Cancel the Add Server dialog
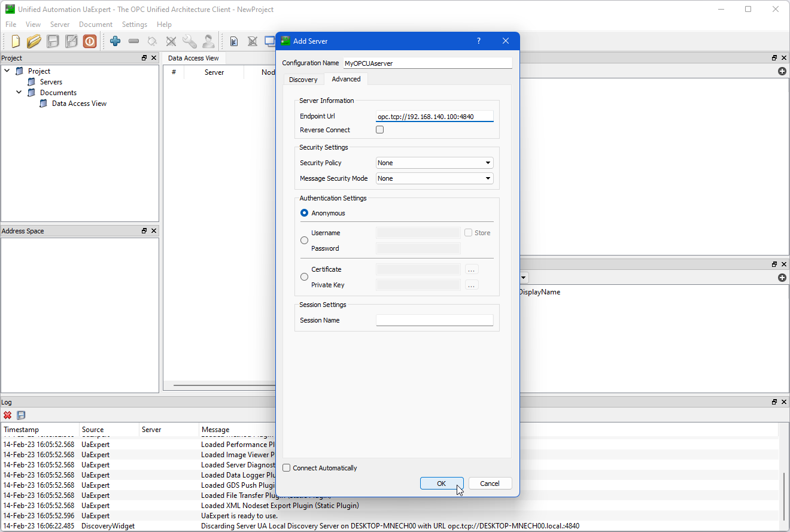The image size is (790, 532). pos(490,484)
